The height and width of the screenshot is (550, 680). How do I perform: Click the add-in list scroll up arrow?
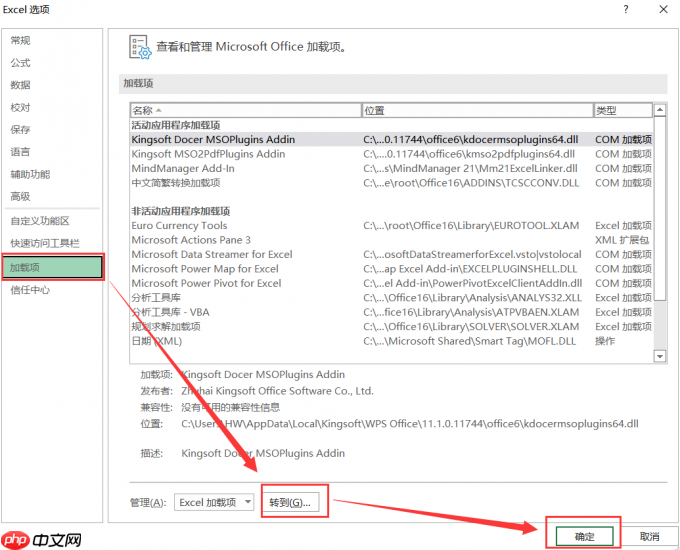660,110
